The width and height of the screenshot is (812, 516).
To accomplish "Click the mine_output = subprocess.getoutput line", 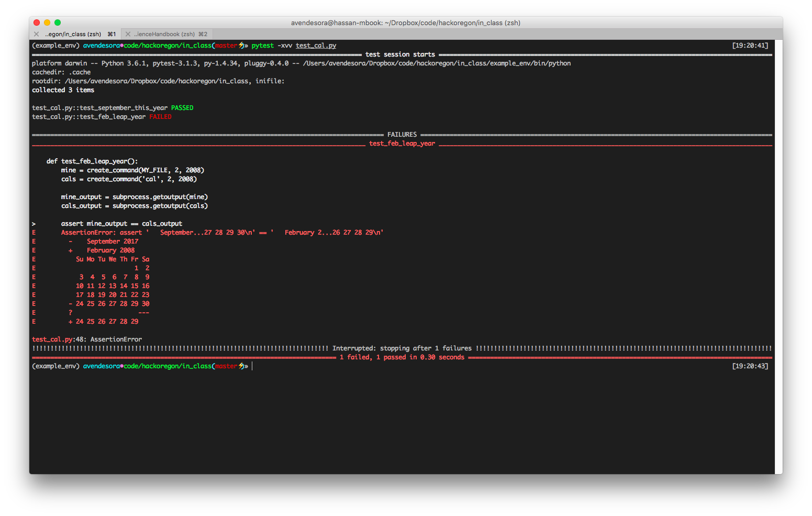I will coord(135,197).
